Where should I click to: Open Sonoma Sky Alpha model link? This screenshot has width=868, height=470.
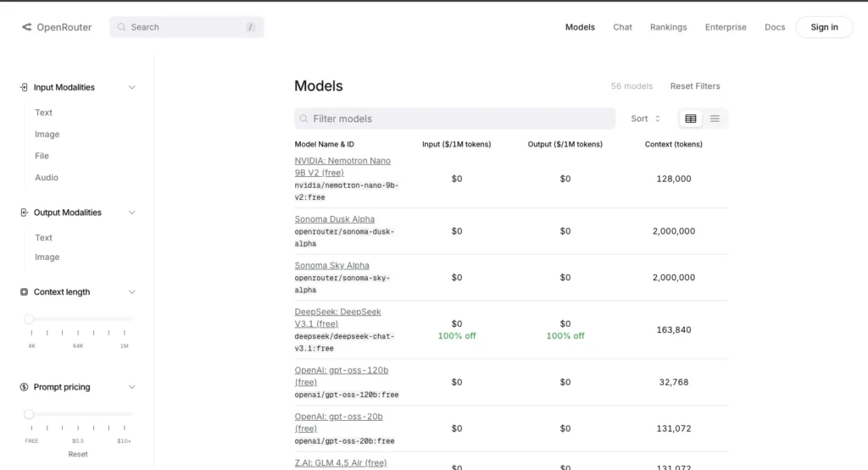coord(331,265)
